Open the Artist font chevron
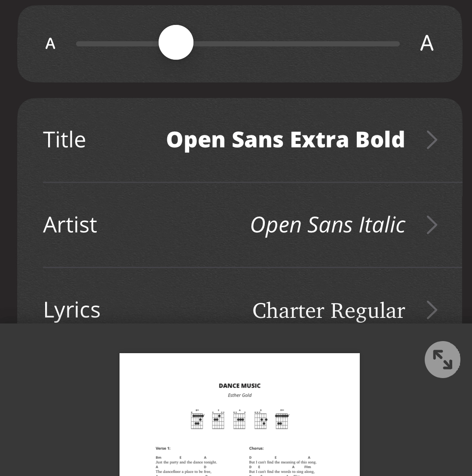The height and width of the screenshot is (476, 472). pos(432,225)
